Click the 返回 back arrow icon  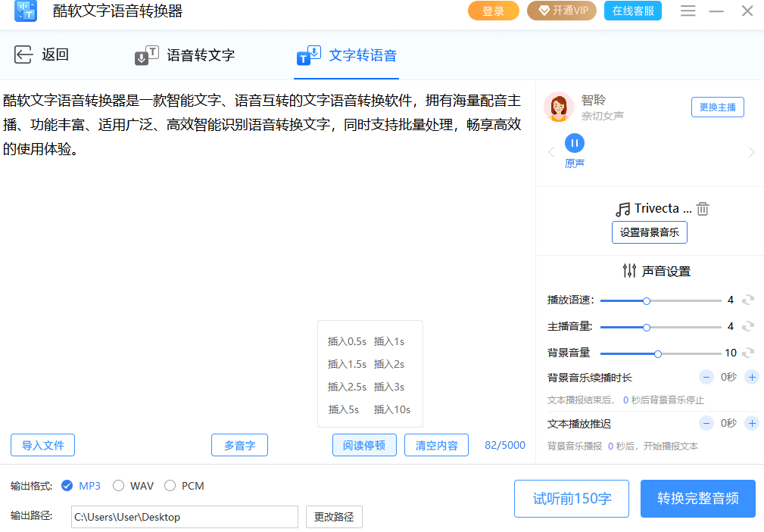coord(23,54)
